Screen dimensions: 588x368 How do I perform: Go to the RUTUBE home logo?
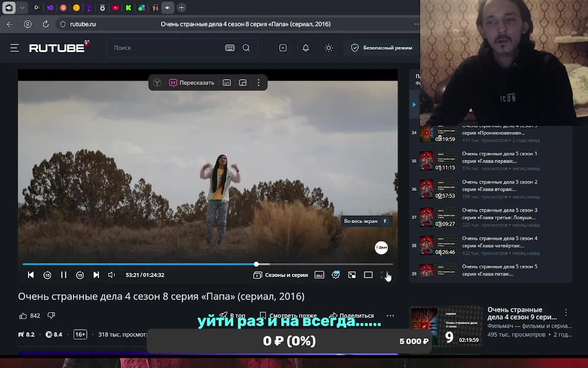pyautogui.click(x=59, y=47)
